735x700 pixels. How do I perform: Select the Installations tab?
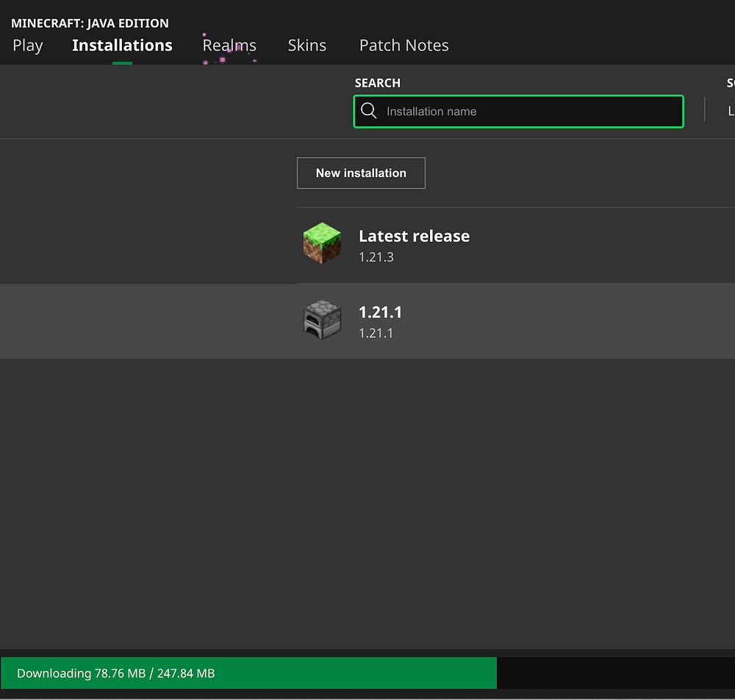click(122, 45)
